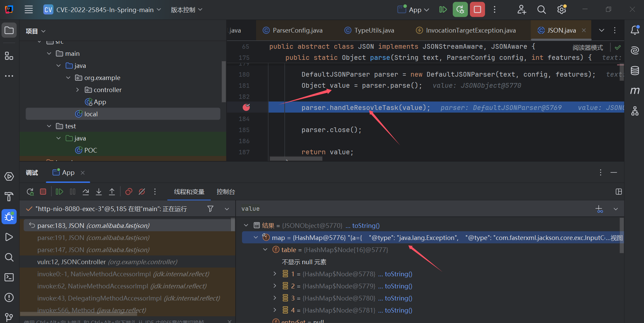Image resolution: width=644 pixels, height=323 pixels.
Task: Open the main hamburger menu
Action: pos(29,9)
